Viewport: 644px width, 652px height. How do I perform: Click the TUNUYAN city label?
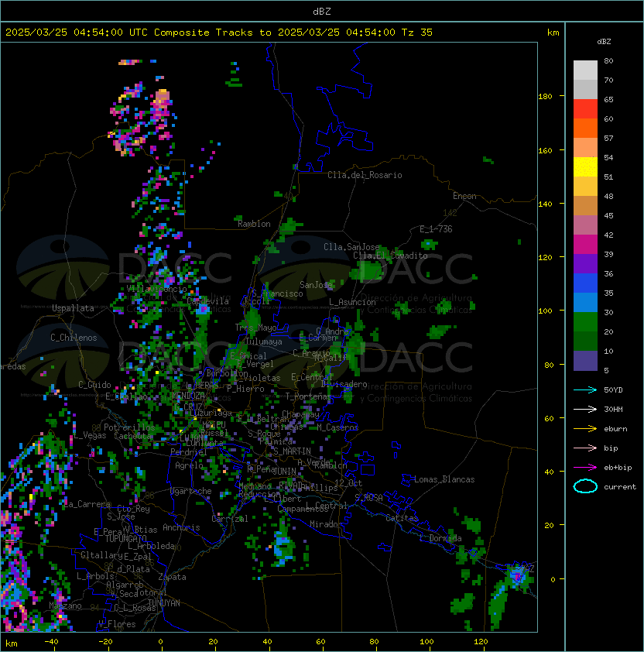[x=164, y=603]
